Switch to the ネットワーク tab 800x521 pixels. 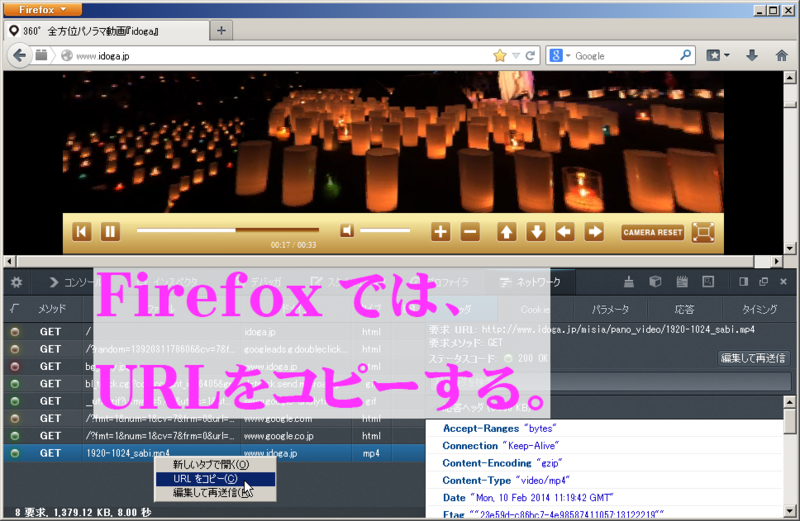[x=530, y=282]
